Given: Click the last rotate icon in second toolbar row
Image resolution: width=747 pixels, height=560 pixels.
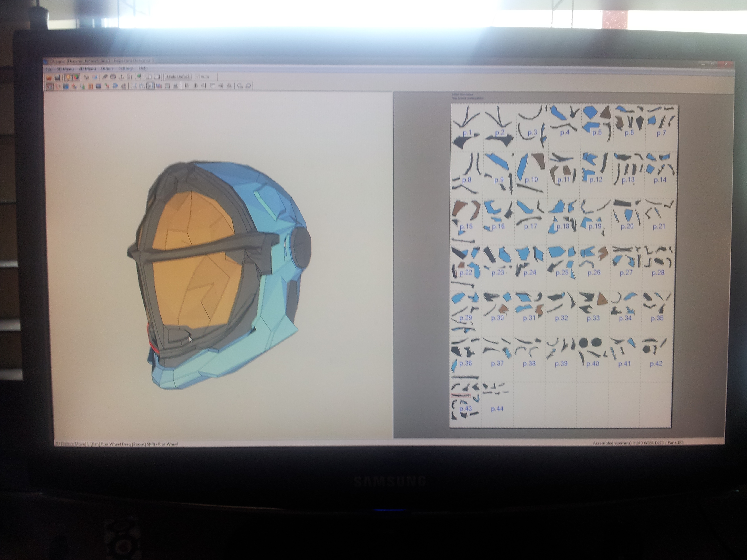Looking at the screenshot, I should (248, 86).
